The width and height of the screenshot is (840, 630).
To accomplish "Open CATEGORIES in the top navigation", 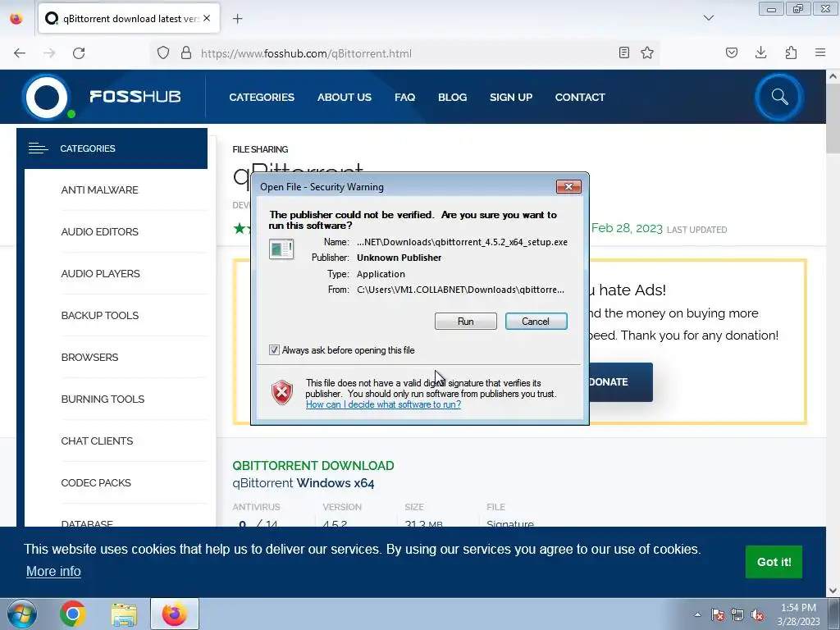I will pos(262,98).
